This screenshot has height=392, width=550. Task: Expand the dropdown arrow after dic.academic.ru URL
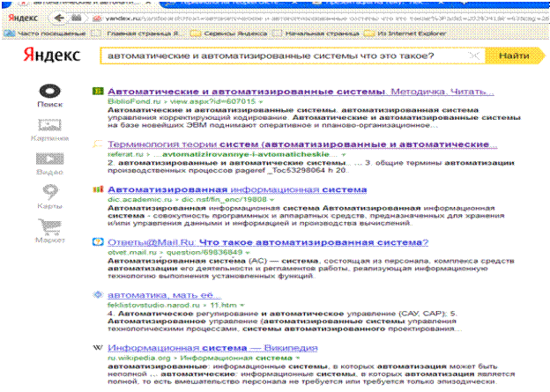(271, 200)
